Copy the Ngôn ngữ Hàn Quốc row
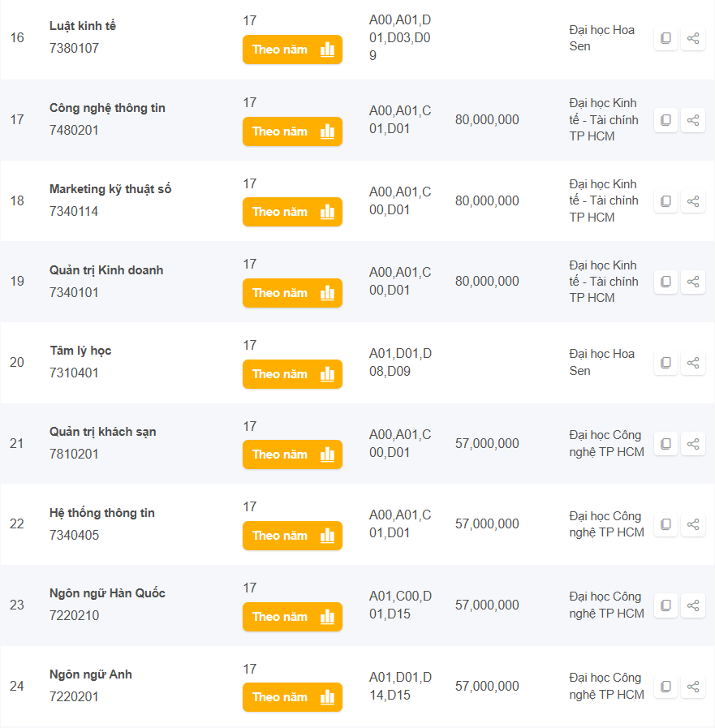This screenshot has height=728, width=715. click(x=665, y=605)
